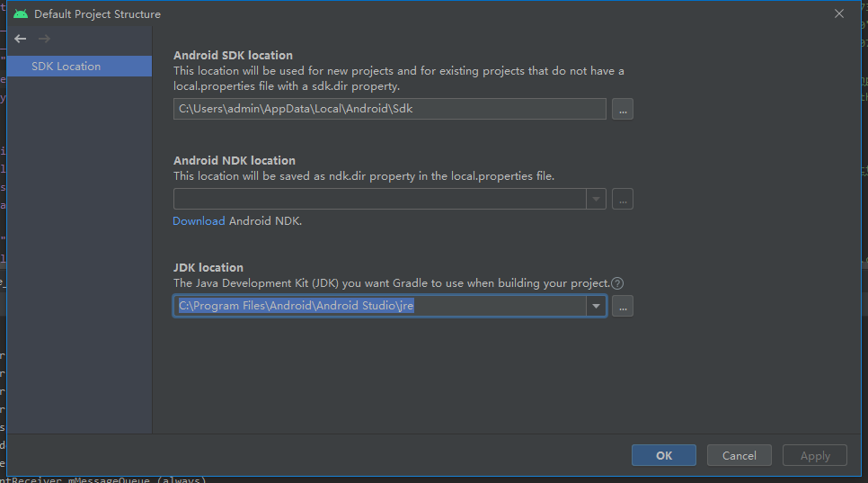Click the forward arrow navigation icon
This screenshot has height=483, width=868.
click(x=44, y=39)
